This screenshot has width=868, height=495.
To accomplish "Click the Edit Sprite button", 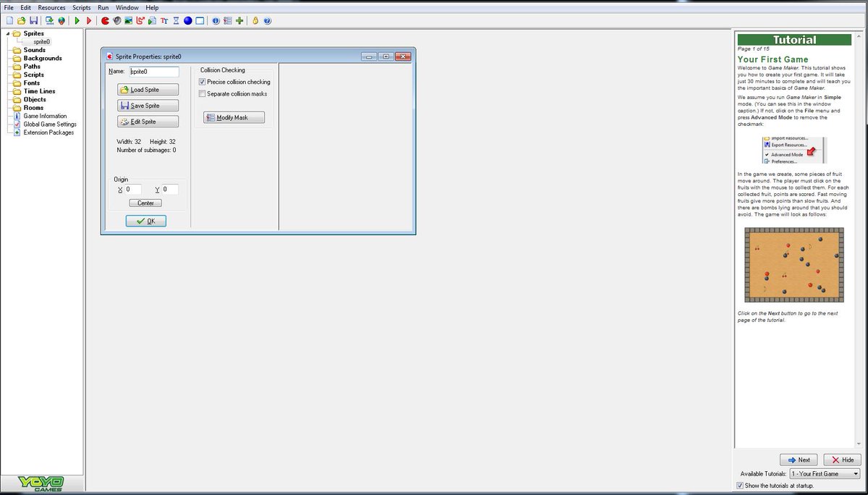I will tap(148, 122).
